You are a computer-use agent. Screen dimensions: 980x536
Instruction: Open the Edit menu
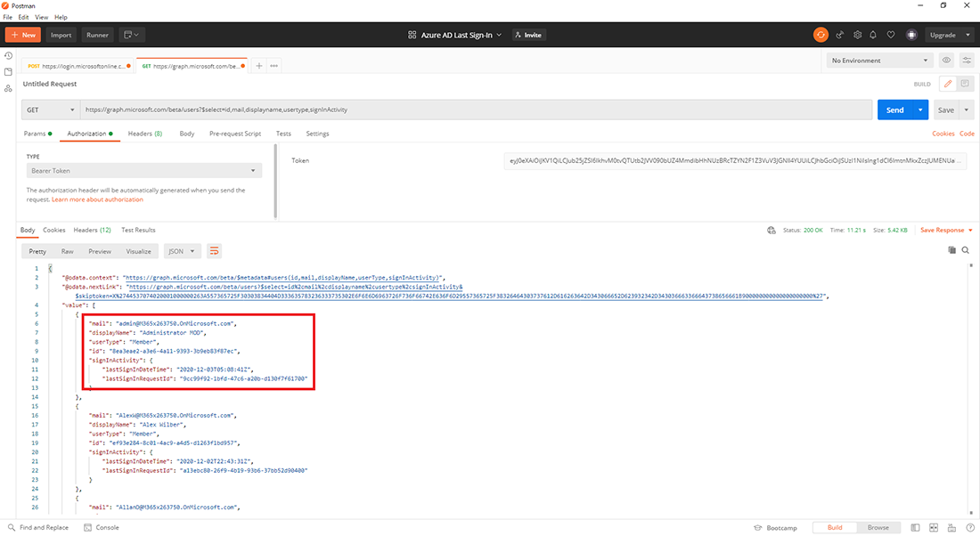point(24,18)
